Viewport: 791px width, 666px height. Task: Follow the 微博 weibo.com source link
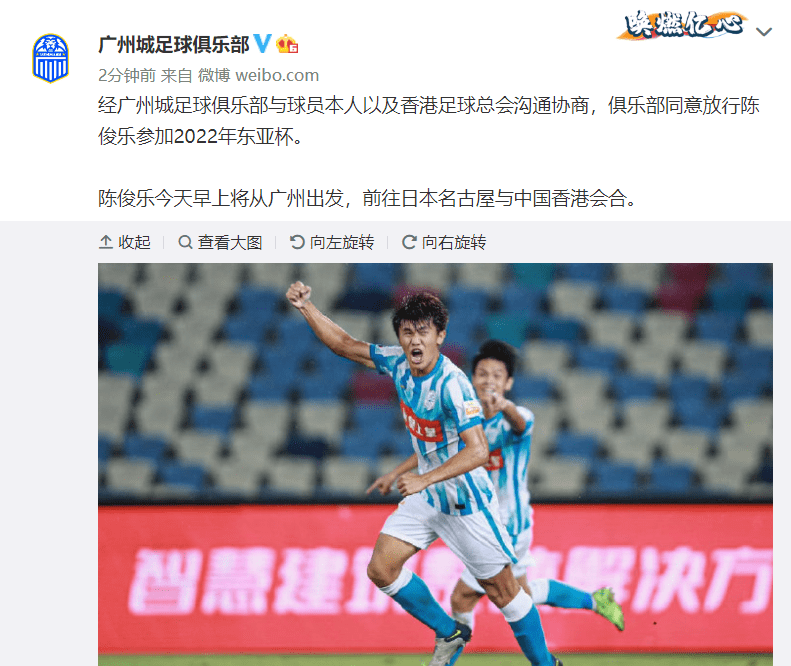[x=258, y=75]
